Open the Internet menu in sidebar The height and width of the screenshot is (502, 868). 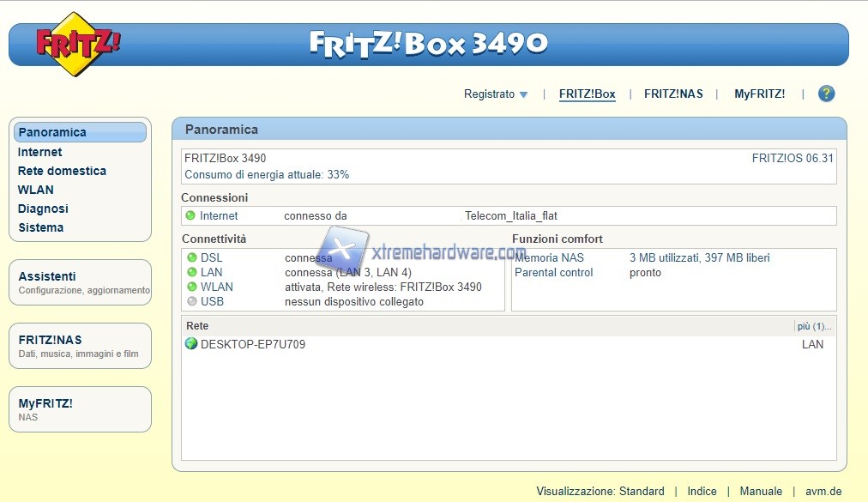click(x=39, y=152)
